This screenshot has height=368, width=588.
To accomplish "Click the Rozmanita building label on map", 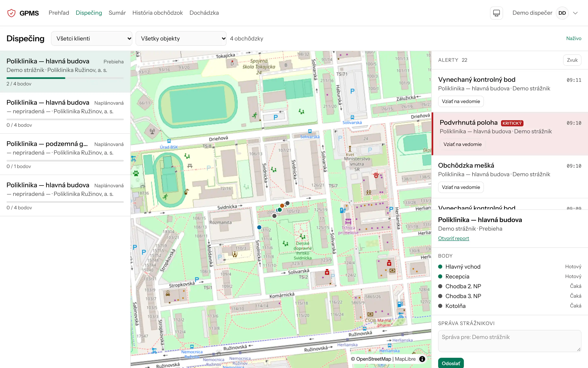I will [221, 222].
